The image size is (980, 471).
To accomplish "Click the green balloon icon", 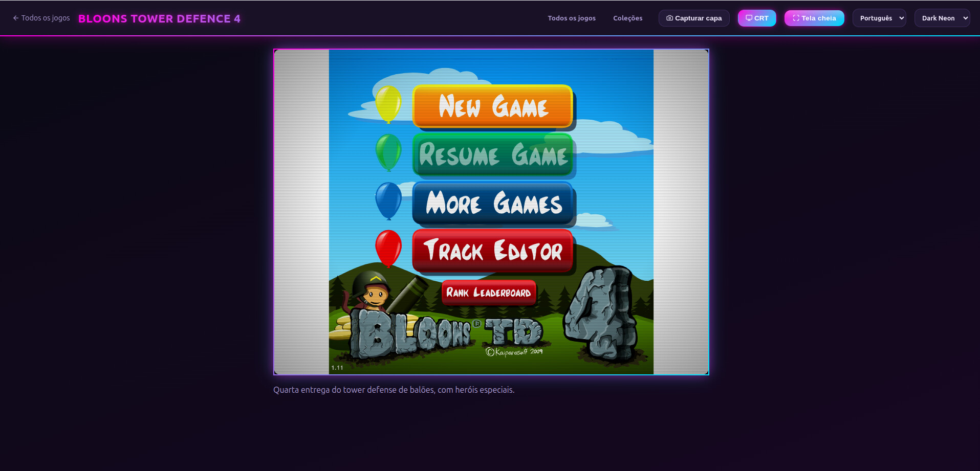I will tap(388, 152).
